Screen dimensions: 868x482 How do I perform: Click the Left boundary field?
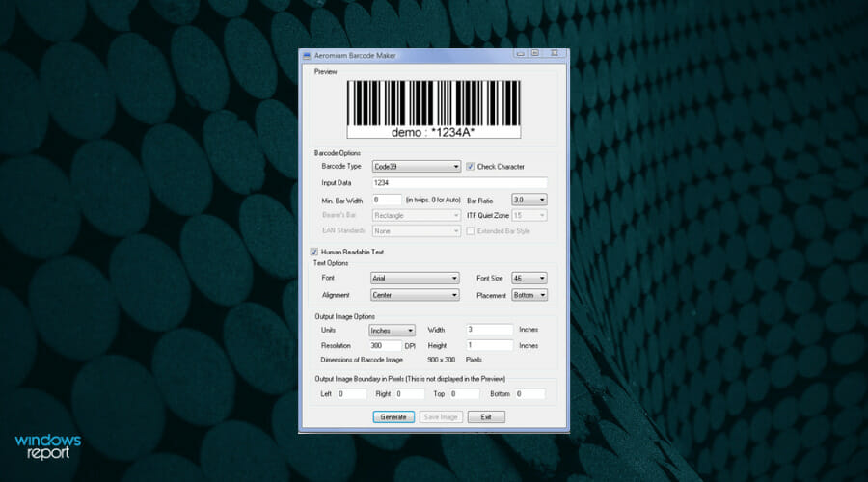(x=352, y=394)
